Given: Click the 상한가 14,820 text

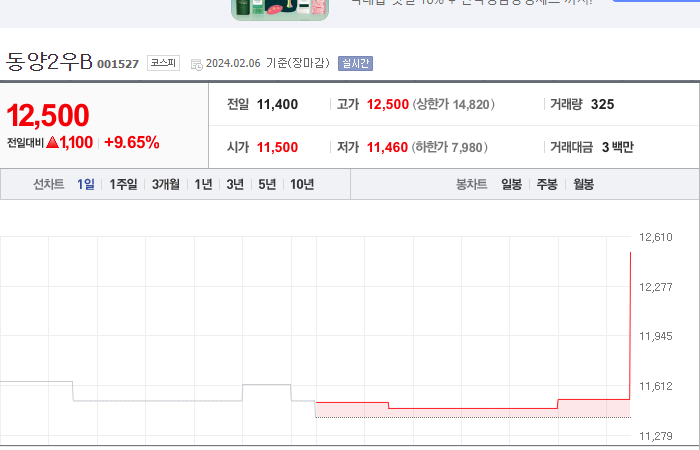Looking at the screenshot, I should tap(453, 104).
